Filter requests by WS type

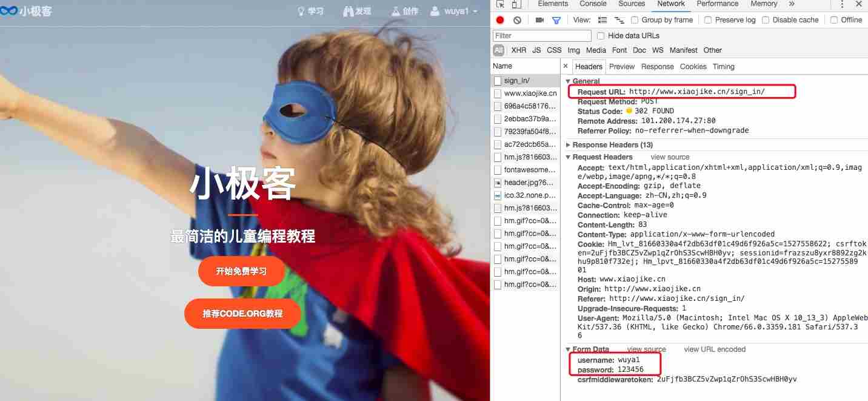click(x=658, y=50)
